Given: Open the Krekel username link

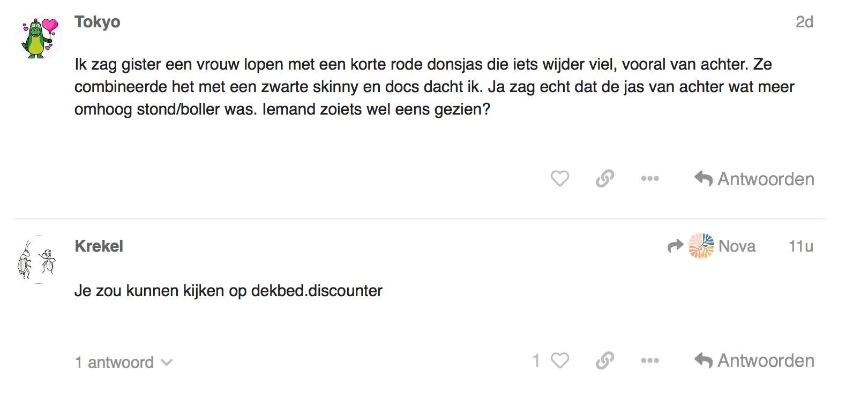Looking at the screenshot, I should click(99, 246).
